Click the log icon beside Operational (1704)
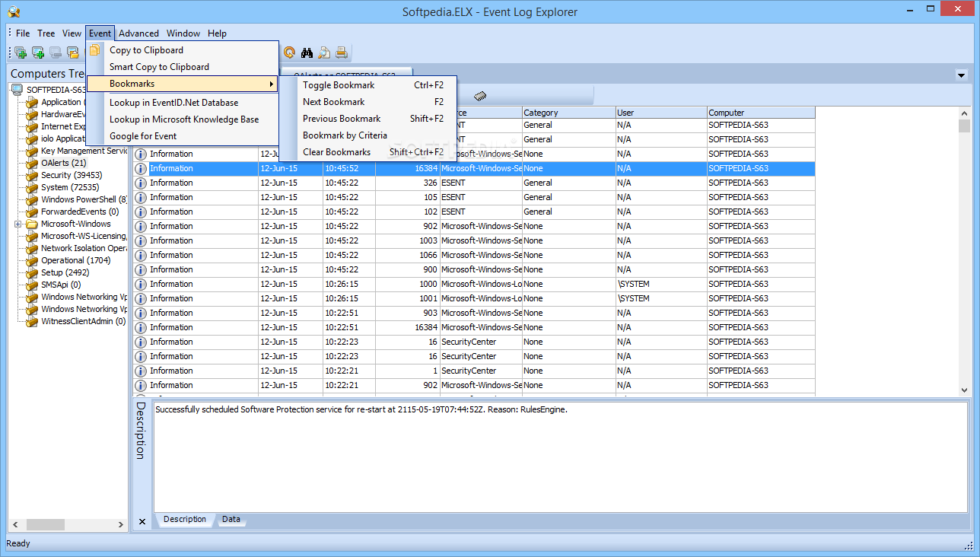The width and height of the screenshot is (980, 557). click(31, 260)
